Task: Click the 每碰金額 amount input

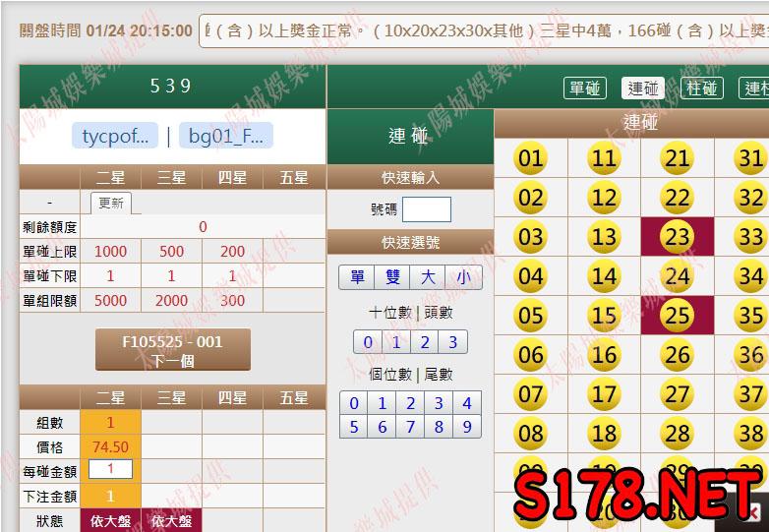Action: (110, 469)
